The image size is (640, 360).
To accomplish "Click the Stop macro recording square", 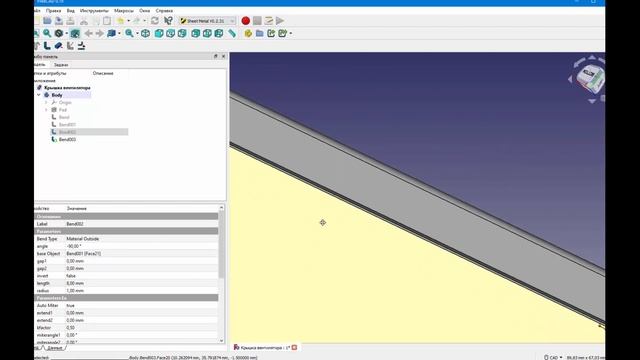I will coord(257,21).
